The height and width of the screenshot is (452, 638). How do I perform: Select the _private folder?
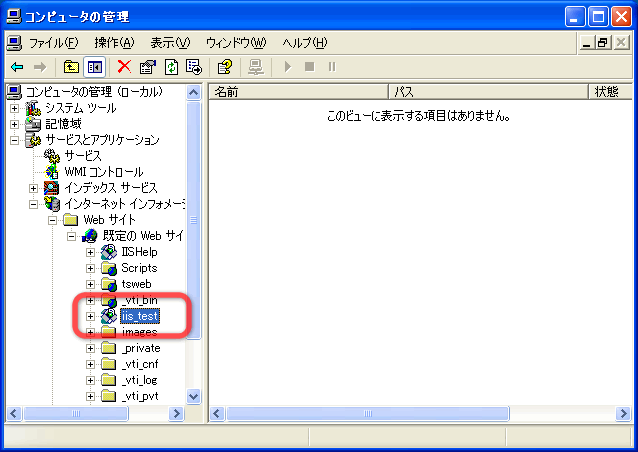(141, 348)
